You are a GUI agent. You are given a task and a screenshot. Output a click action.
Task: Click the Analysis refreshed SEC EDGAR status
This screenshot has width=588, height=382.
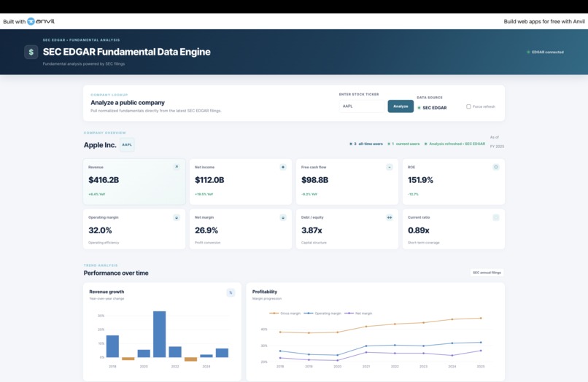coord(454,144)
